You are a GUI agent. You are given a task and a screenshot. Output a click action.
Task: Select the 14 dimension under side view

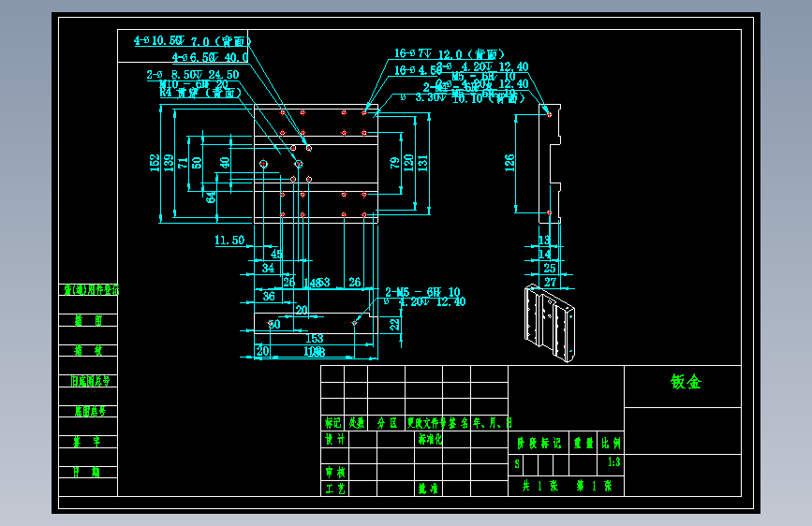(544, 254)
